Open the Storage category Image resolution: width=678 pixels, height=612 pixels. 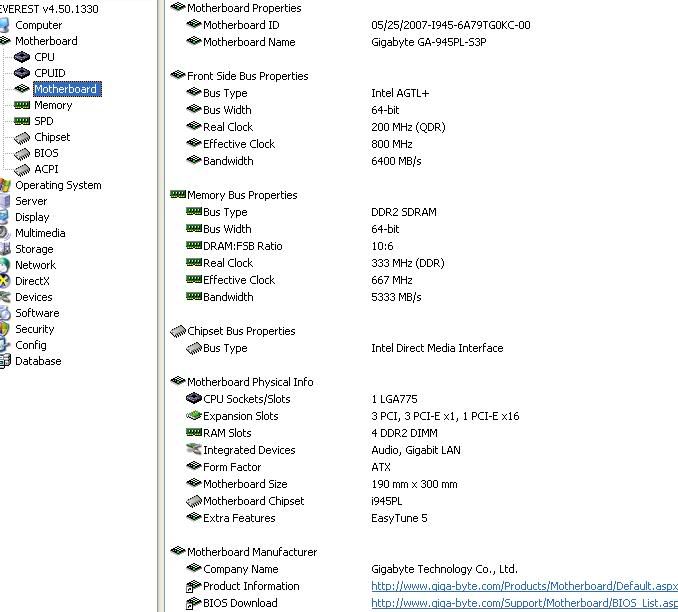(34, 249)
